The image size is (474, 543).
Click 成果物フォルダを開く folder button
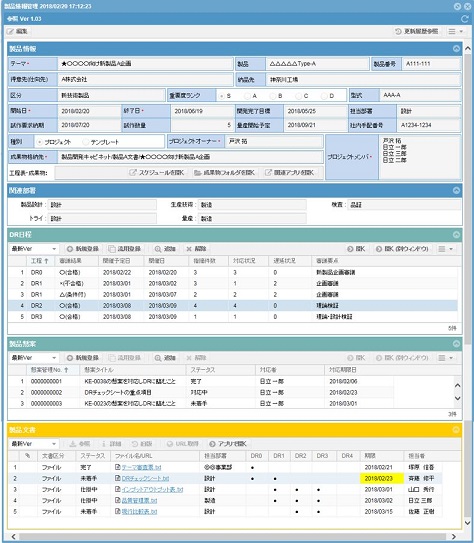tap(224, 172)
